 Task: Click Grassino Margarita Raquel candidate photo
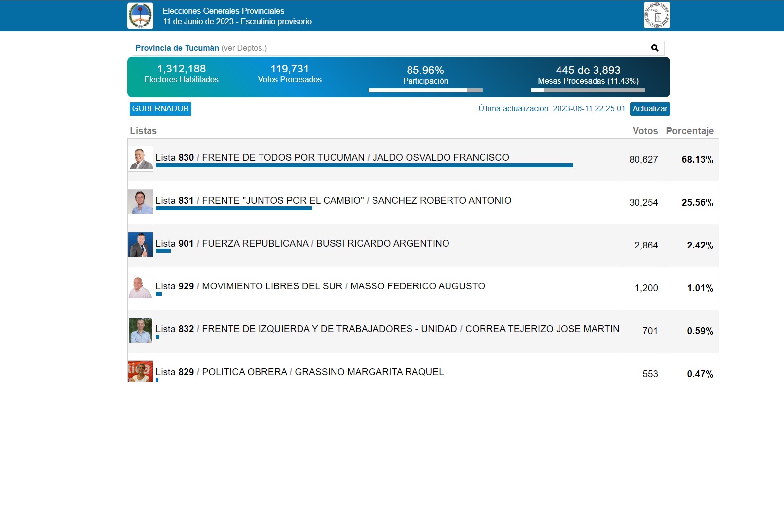(x=141, y=371)
